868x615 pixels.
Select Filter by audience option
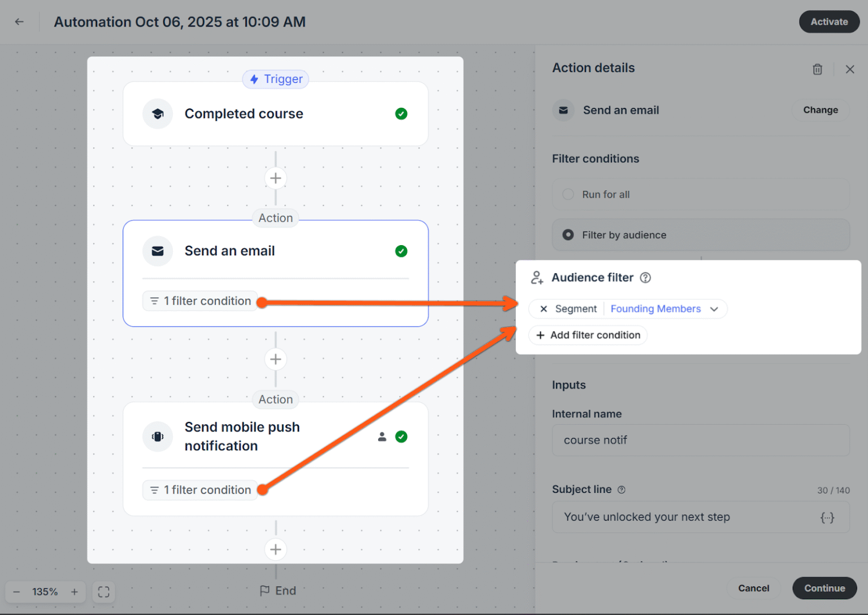[701, 235]
